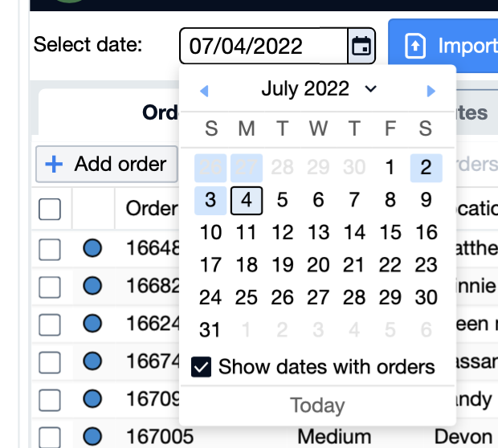Go to previous month arrow
Image resolution: width=498 pixels, height=448 pixels.
(x=204, y=91)
